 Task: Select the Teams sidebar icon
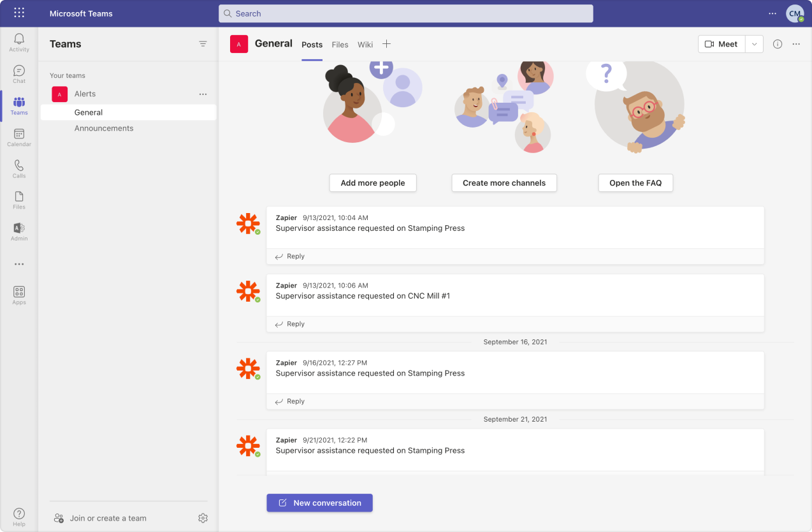pos(19,106)
